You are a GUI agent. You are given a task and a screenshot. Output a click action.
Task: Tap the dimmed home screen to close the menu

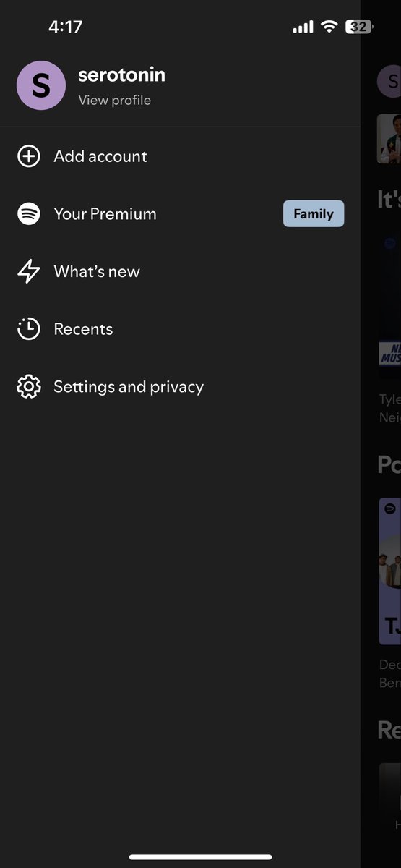(381, 434)
